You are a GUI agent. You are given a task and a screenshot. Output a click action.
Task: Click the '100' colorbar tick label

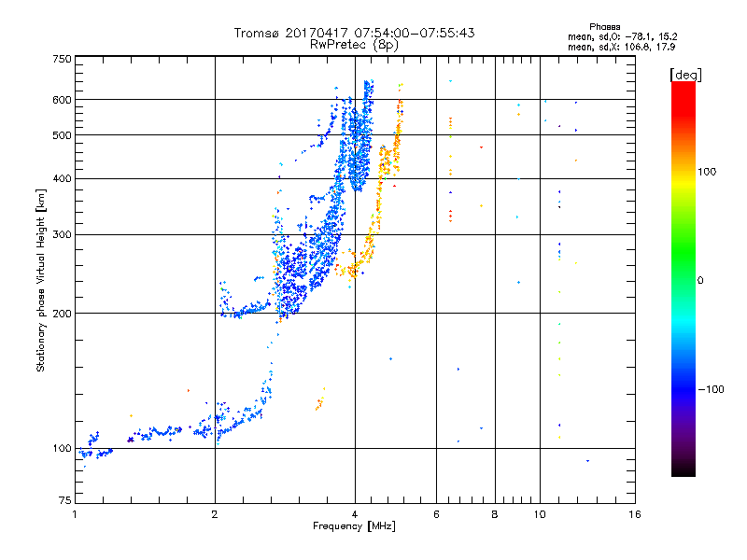tap(707, 172)
